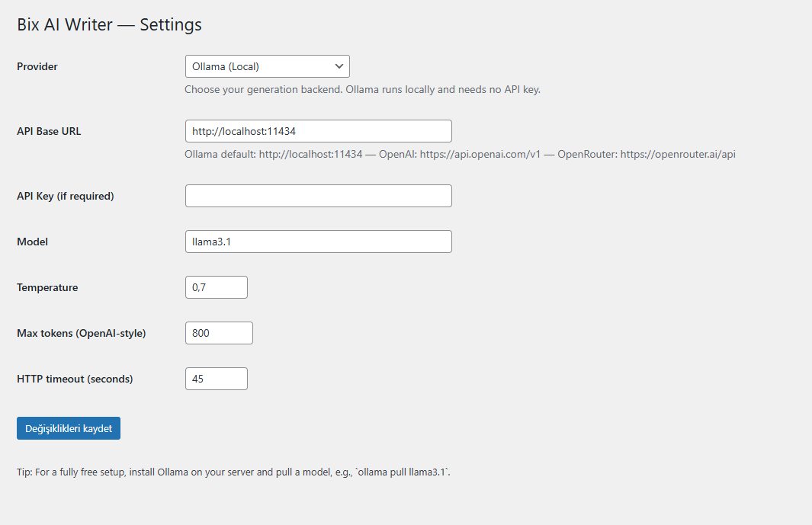Focus the empty API Key field

318,195
